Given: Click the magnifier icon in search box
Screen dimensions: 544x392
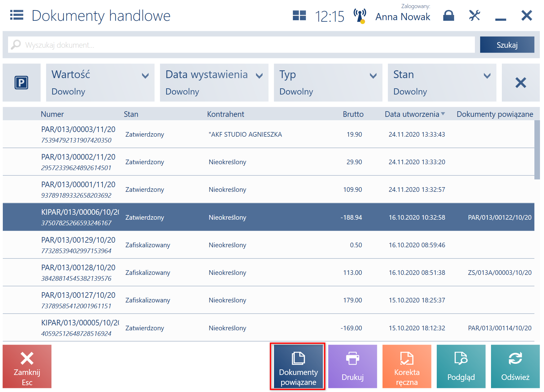Looking at the screenshot, I should tap(16, 45).
